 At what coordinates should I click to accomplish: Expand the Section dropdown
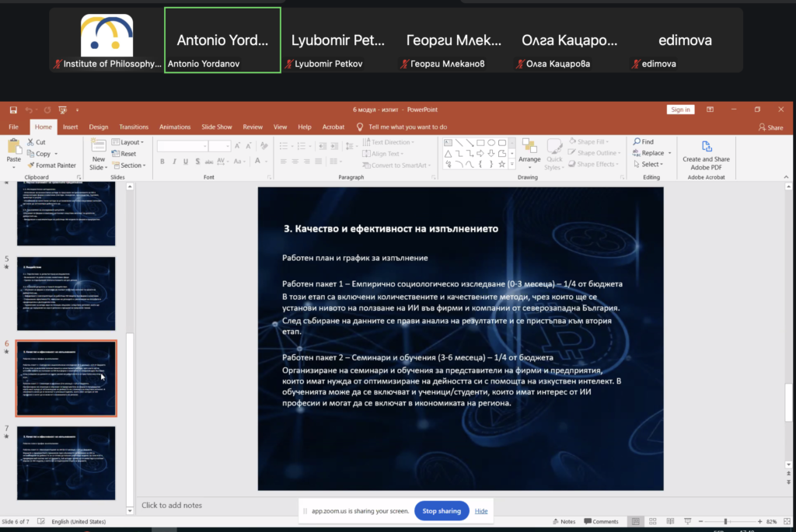coord(129,165)
